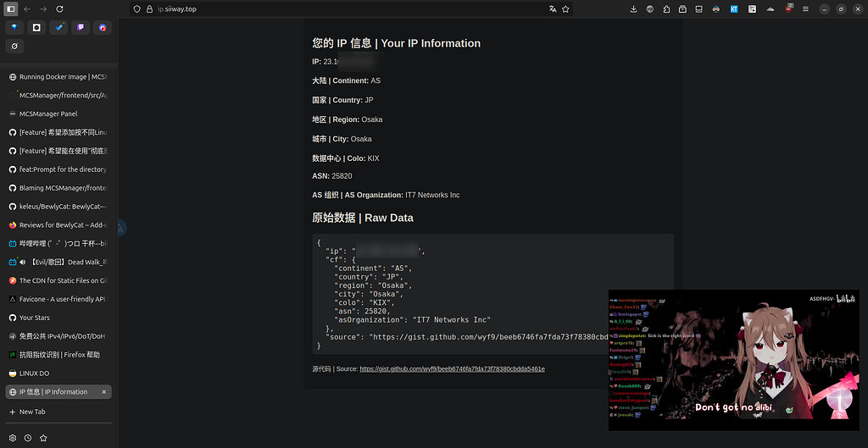Click the "asn": 25820 raw data line
The width and height of the screenshot is (868, 448).
point(363,312)
